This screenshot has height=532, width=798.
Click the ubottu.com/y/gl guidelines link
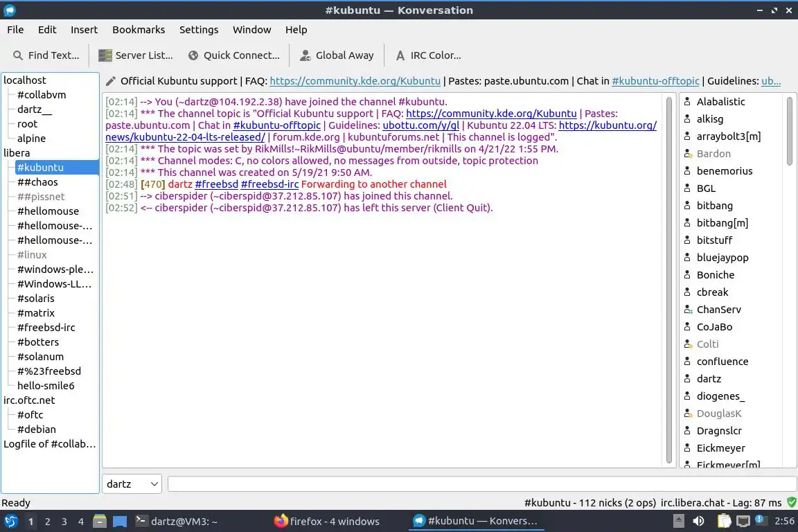421,125
